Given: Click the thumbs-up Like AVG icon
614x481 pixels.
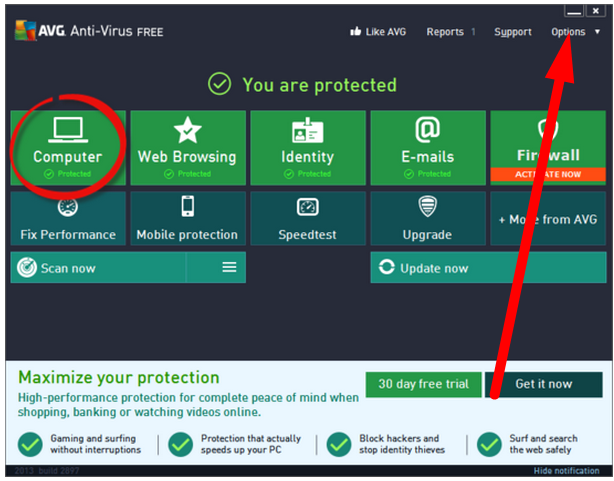Looking at the screenshot, I should (x=355, y=31).
